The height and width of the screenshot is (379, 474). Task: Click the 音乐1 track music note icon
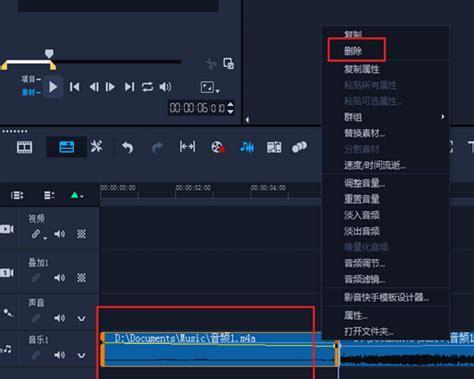coord(6,350)
